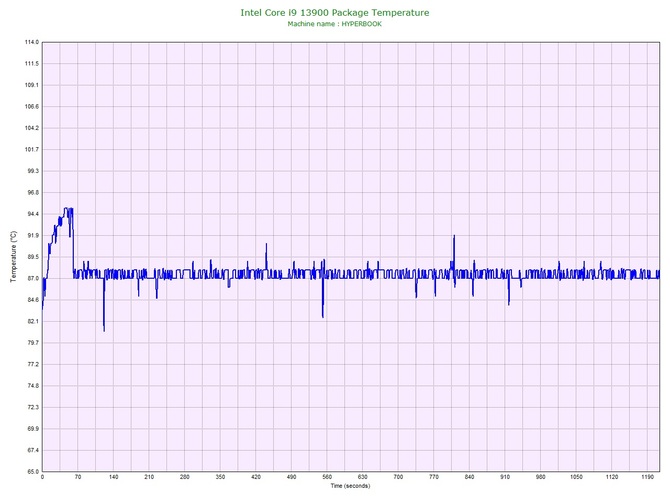Click the 910 seconds time axis tick

pos(505,477)
